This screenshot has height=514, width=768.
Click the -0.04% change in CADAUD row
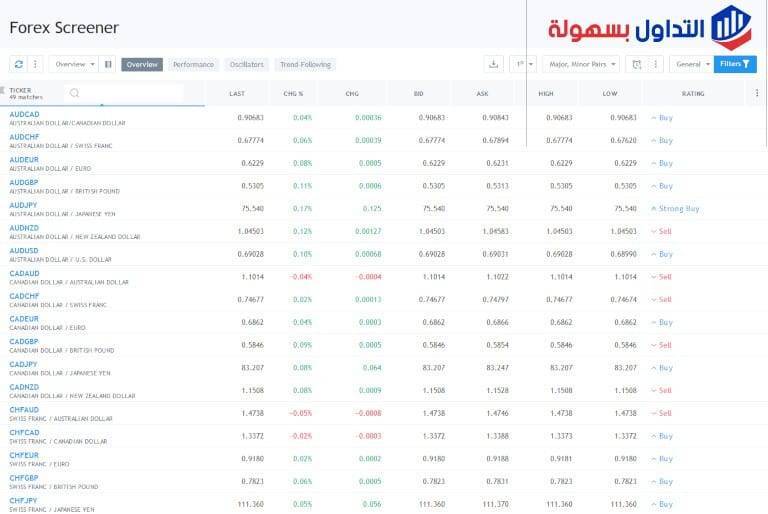coord(301,277)
